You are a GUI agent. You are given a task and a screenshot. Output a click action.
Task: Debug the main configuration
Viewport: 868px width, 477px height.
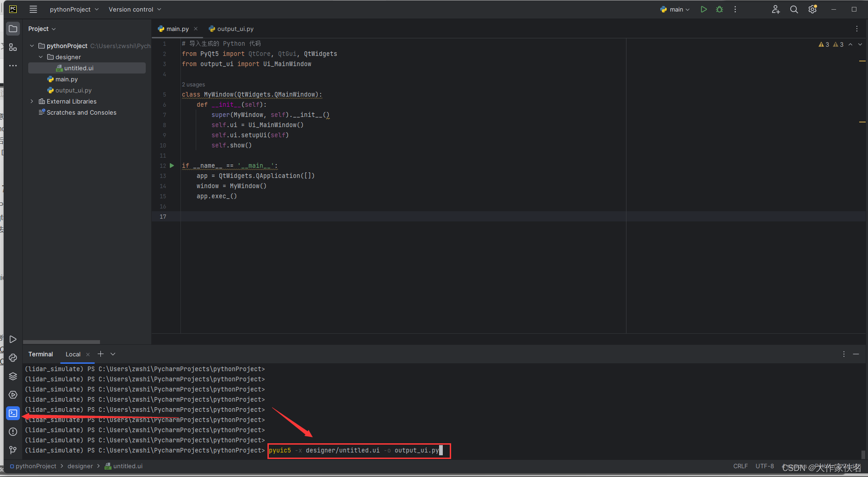[719, 9]
